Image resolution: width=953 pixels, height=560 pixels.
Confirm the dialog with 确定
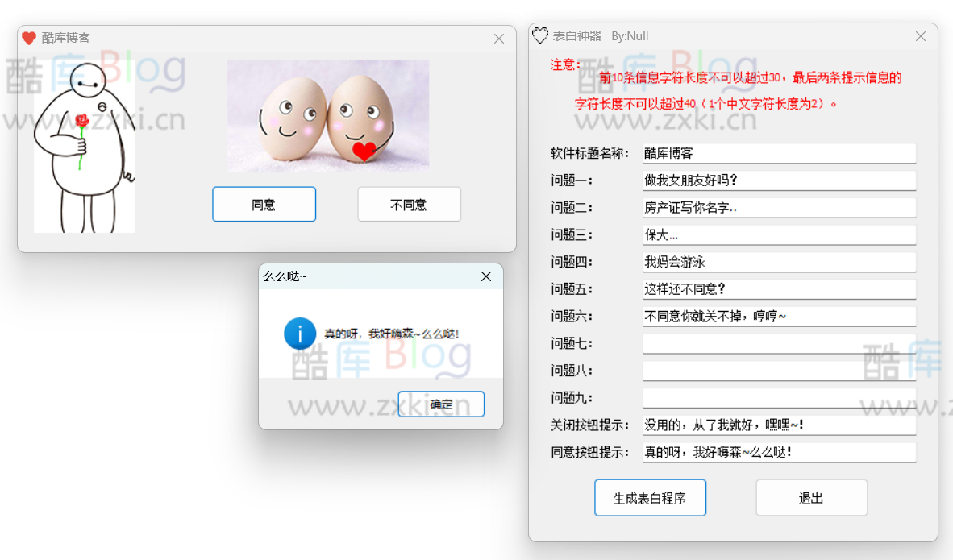(x=440, y=404)
